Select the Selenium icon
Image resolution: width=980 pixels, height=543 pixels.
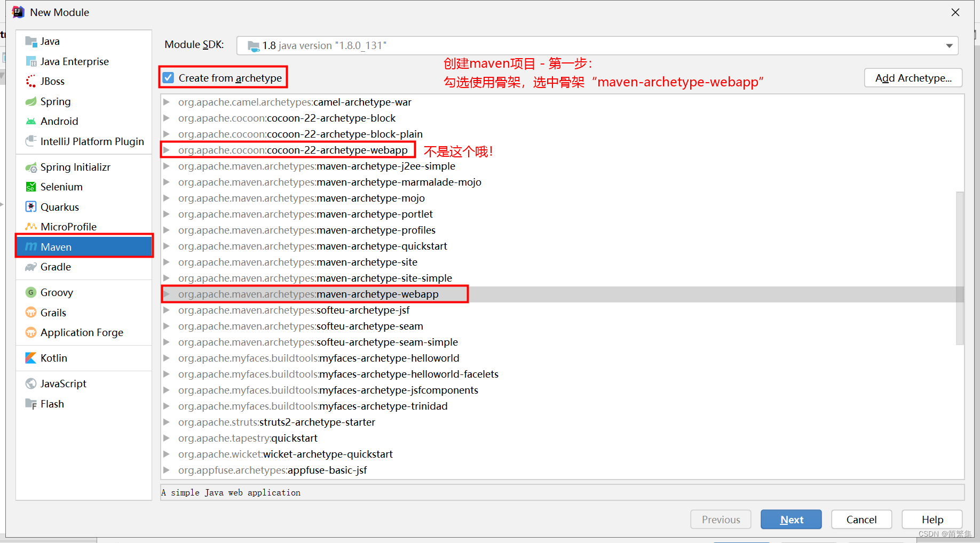[x=31, y=187]
